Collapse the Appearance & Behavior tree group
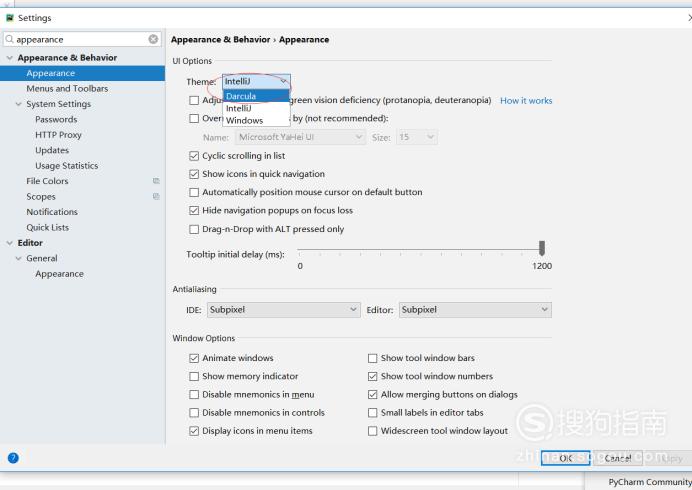Screen dimensions: 692x490 [x=9, y=58]
